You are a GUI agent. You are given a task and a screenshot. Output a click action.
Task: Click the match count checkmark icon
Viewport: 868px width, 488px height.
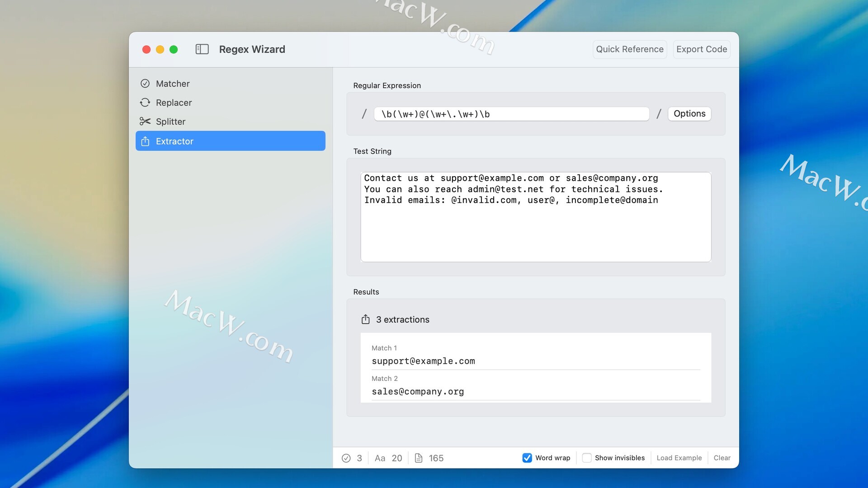click(346, 458)
